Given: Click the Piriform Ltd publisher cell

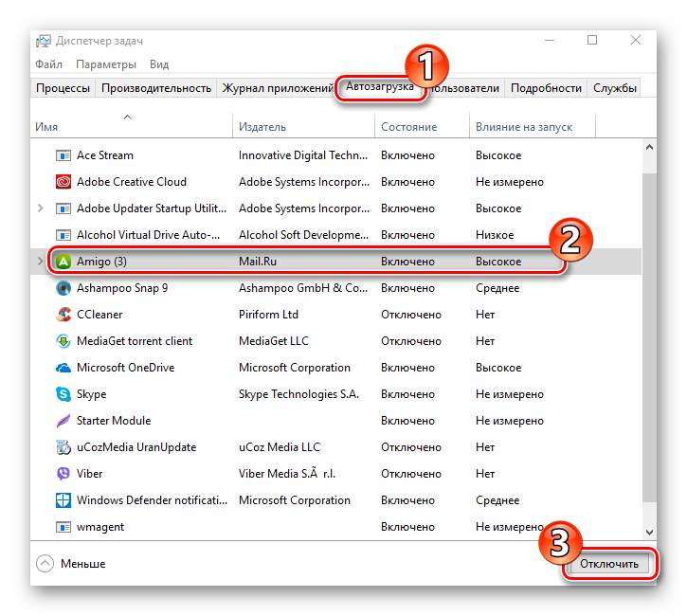Looking at the screenshot, I should tap(268, 315).
